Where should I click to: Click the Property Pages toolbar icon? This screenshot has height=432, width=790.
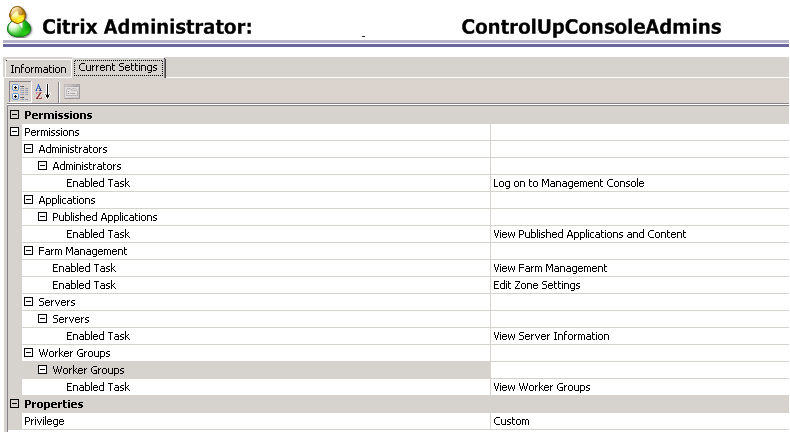(x=71, y=92)
